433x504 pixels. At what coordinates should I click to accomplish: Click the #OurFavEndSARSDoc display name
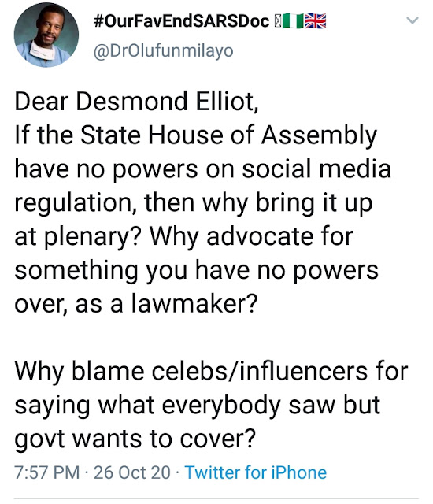tap(182, 21)
